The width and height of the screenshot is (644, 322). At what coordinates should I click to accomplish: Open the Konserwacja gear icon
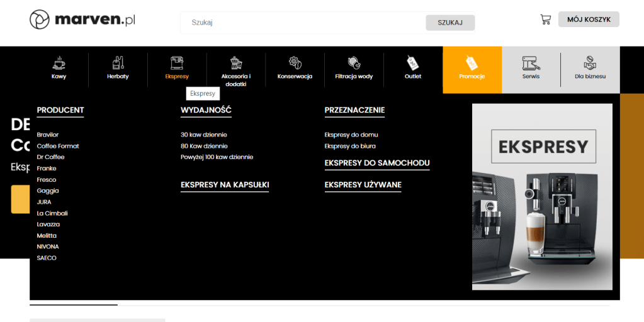click(295, 62)
